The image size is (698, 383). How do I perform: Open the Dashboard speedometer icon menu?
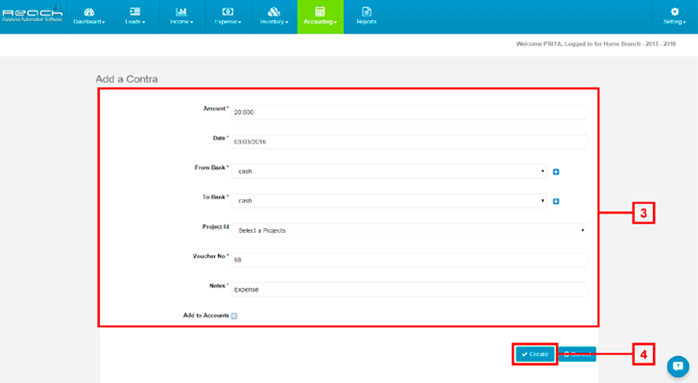pos(89,16)
